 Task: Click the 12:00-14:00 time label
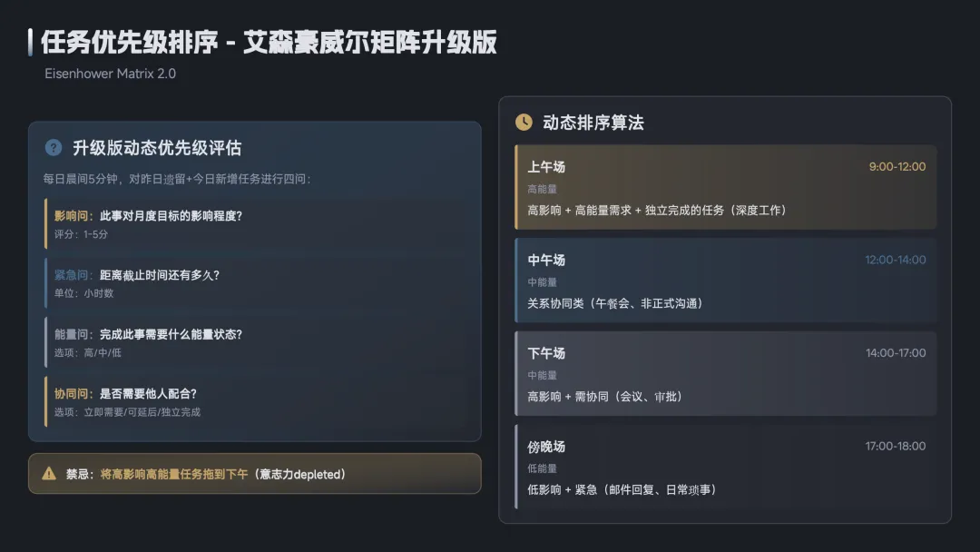pos(895,261)
